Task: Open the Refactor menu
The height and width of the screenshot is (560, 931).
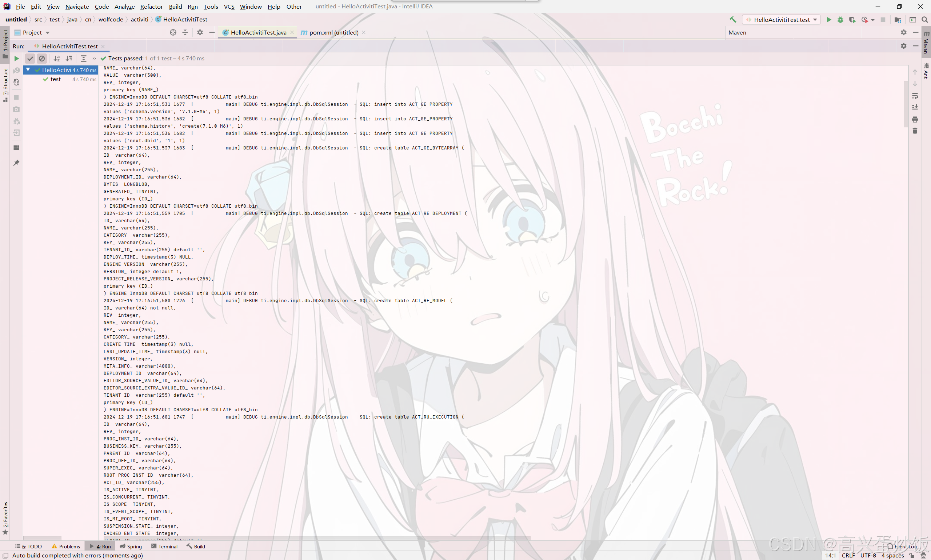Action: [151, 7]
